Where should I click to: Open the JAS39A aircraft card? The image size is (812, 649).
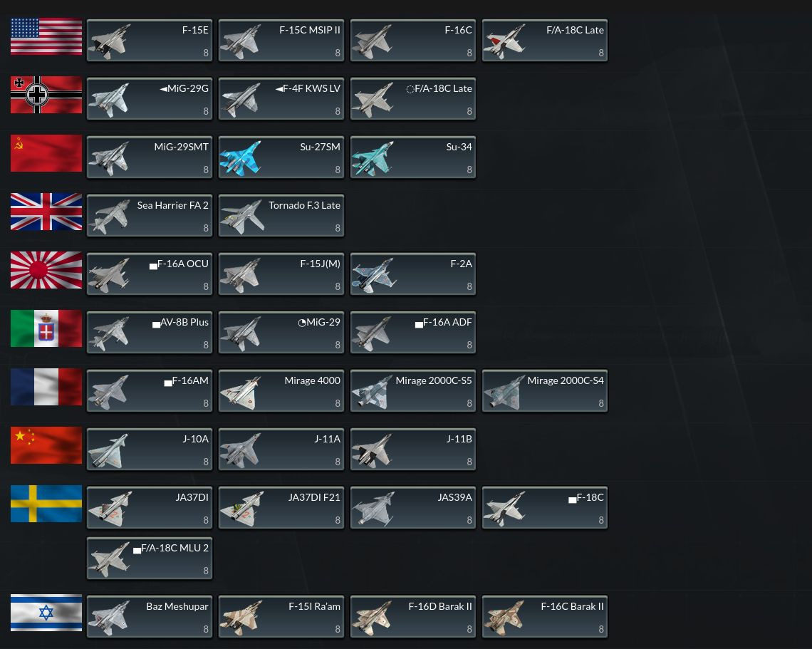click(412, 508)
